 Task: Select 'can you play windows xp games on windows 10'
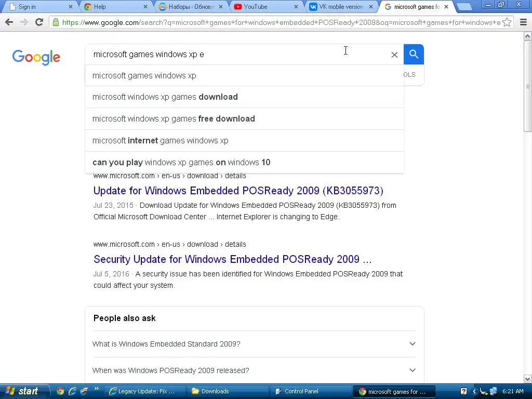pyautogui.click(x=244, y=162)
